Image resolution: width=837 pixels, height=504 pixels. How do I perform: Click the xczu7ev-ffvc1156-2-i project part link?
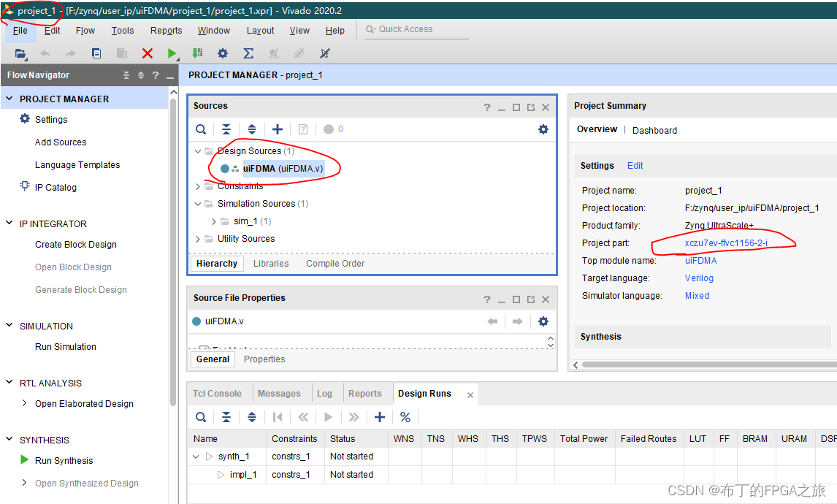(x=726, y=243)
